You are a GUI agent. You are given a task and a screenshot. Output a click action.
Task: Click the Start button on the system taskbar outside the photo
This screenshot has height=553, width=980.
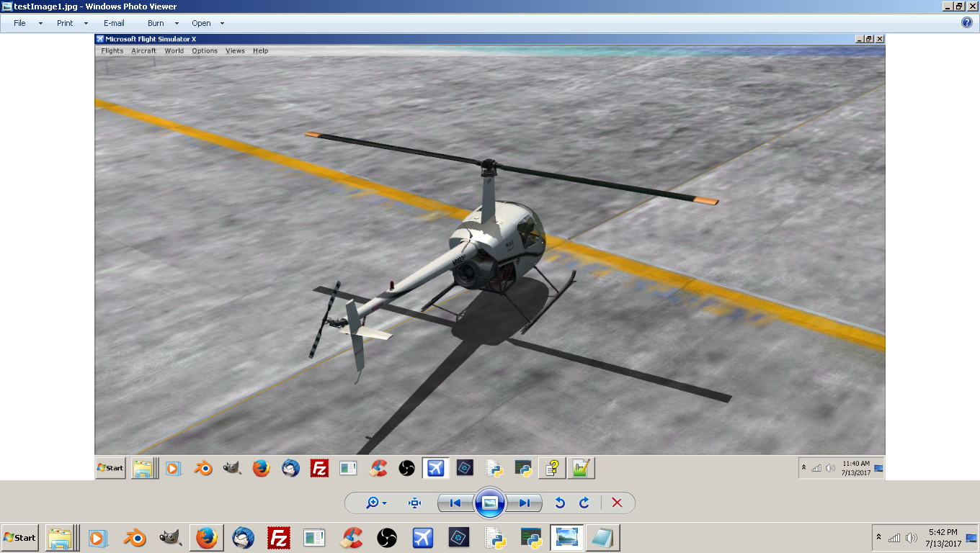point(19,538)
